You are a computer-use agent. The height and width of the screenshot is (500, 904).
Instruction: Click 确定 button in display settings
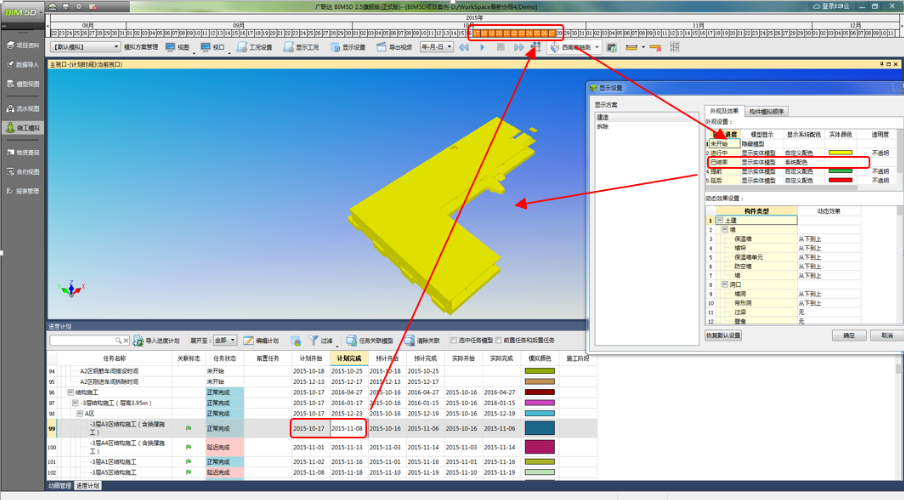(x=849, y=335)
